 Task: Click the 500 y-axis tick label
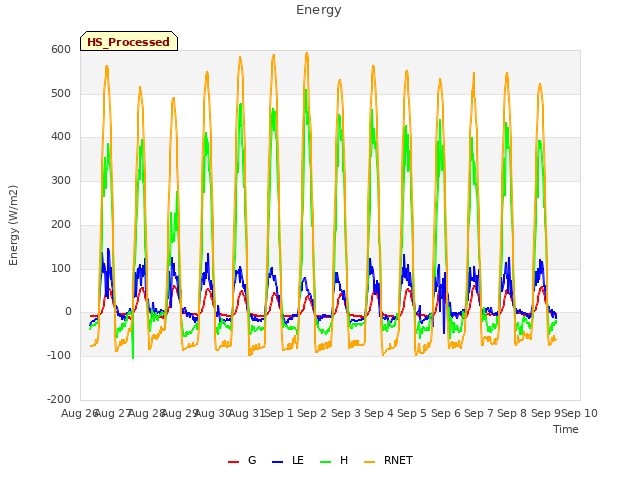pyautogui.click(x=61, y=93)
